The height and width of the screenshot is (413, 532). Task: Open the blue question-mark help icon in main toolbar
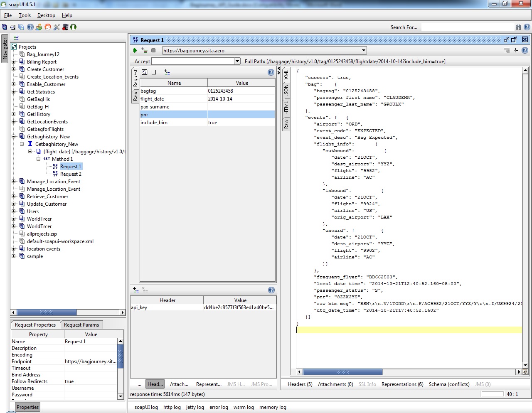(30, 27)
